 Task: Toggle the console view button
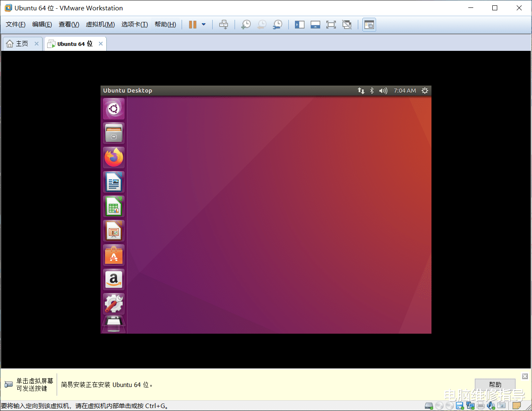click(x=369, y=24)
